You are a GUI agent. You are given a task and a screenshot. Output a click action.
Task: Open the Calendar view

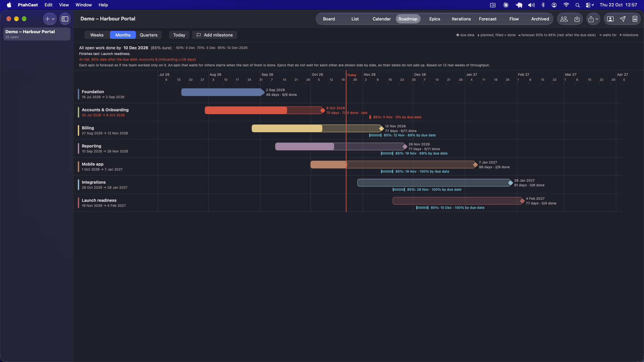tap(381, 19)
